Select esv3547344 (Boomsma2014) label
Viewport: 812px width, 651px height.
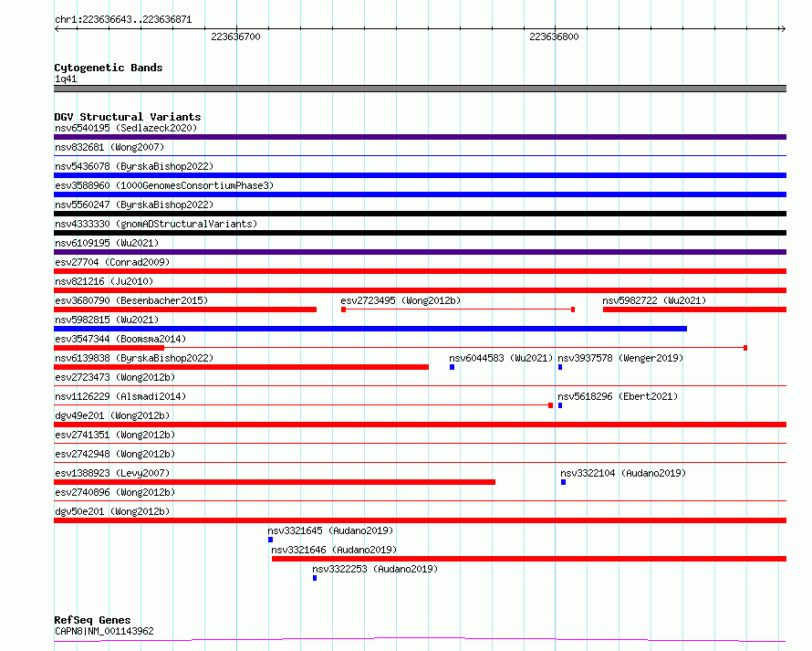click(120, 339)
